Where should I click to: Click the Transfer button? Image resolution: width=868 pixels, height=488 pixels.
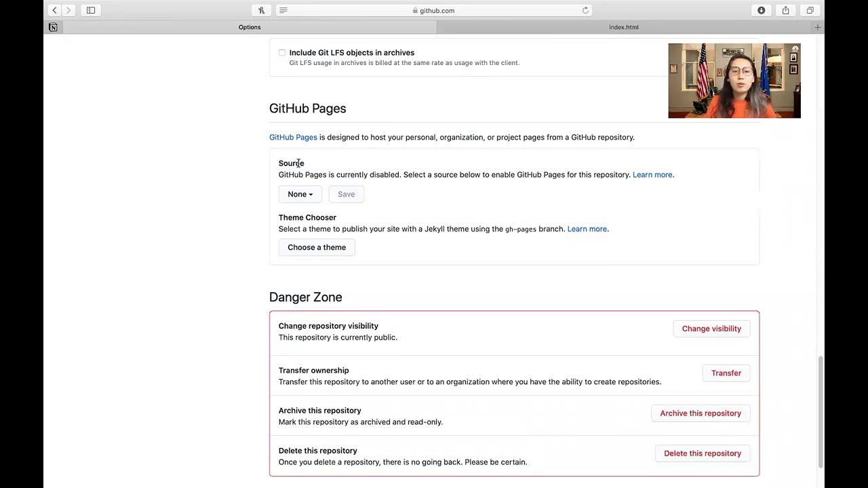coord(726,373)
